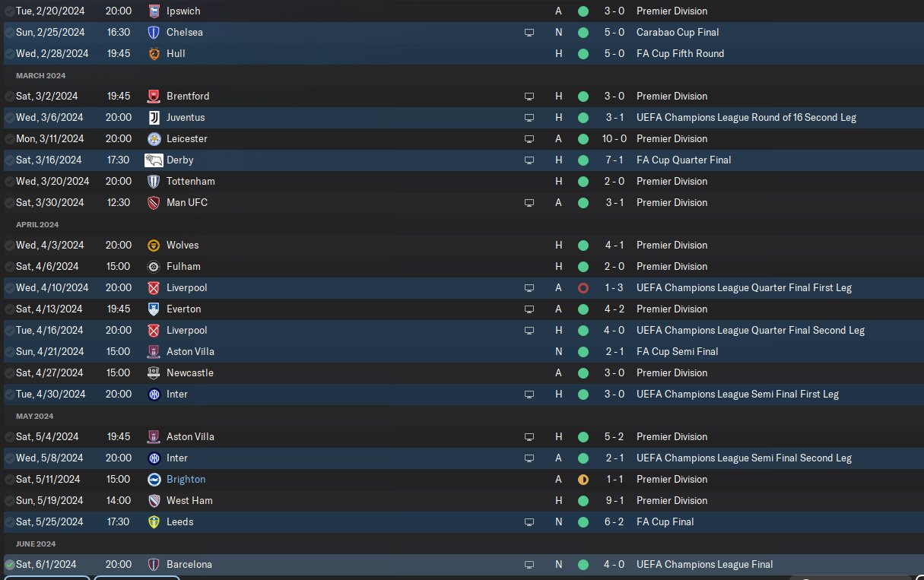Click the orange draw indicator for Brighton

click(x=583, y=480)
